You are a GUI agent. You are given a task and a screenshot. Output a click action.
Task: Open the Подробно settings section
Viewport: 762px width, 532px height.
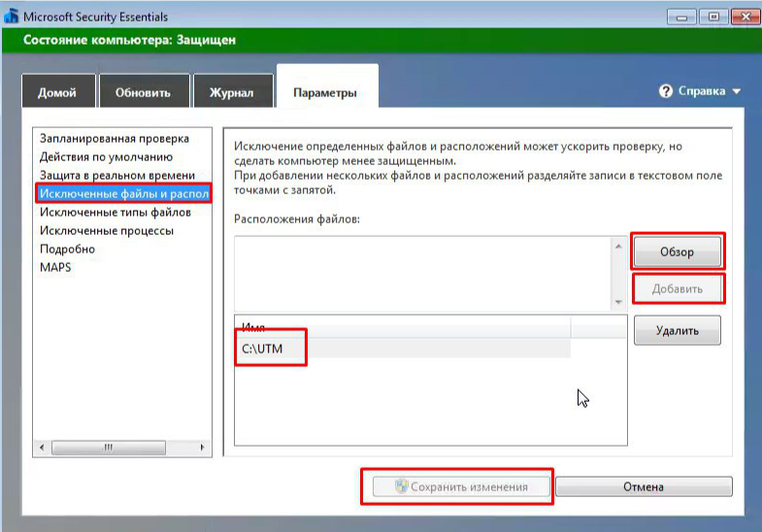tap(67, 249)
